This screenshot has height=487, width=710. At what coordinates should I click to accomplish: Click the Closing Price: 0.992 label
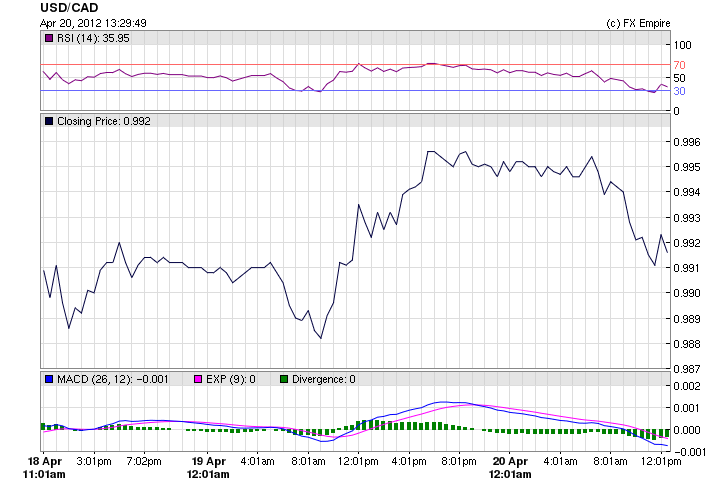[x=104, y=121]
